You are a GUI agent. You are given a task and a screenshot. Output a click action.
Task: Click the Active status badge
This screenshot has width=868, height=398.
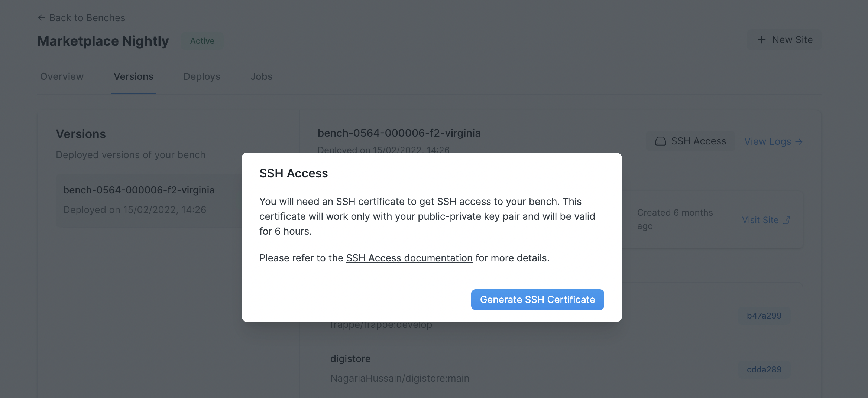pos(202,41)
